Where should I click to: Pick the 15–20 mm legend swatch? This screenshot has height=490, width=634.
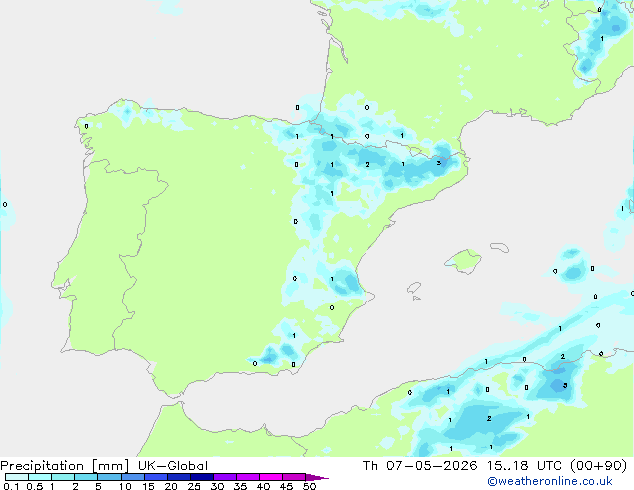click(x=155, y=477)
